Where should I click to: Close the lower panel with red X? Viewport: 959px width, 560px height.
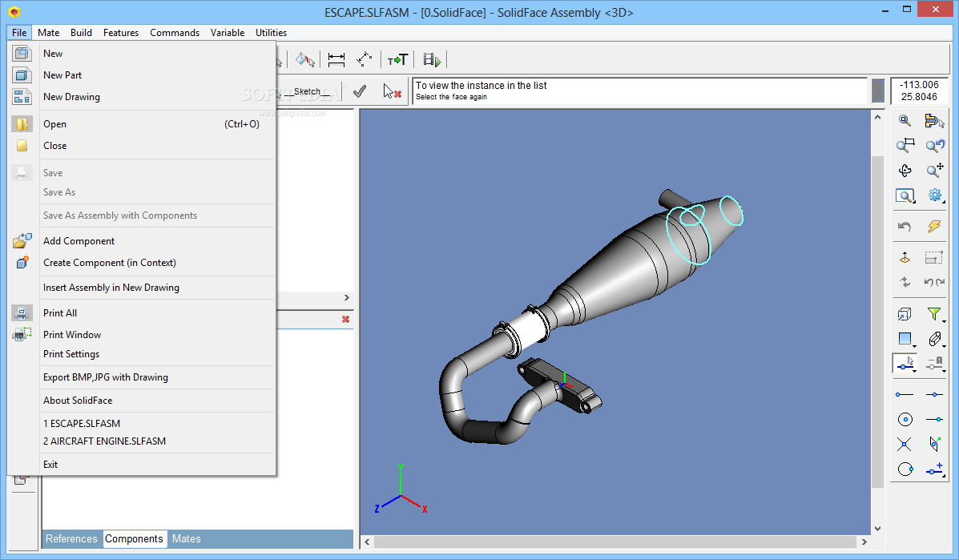tap(345, 319)
